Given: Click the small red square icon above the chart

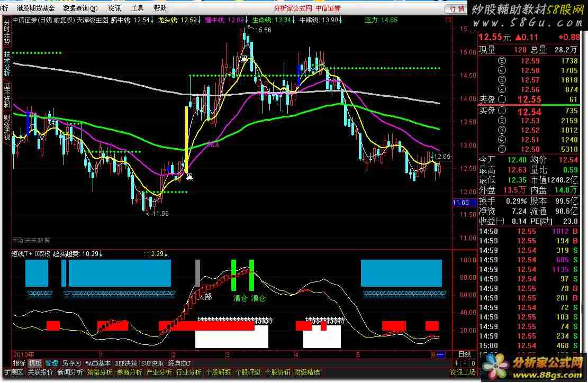Looking at the screenshot, I should click(448, 20).
